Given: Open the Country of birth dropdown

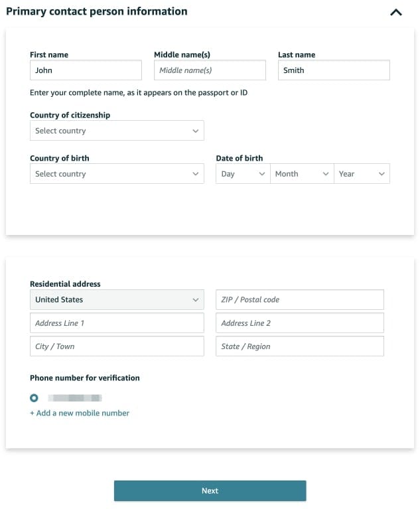Looking at the screenshot, I should point(117,174).
